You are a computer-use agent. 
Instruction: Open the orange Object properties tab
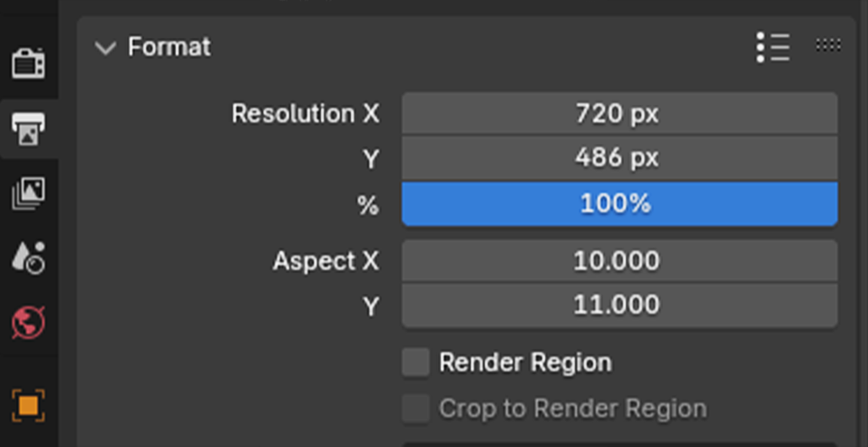pos(29,405)
